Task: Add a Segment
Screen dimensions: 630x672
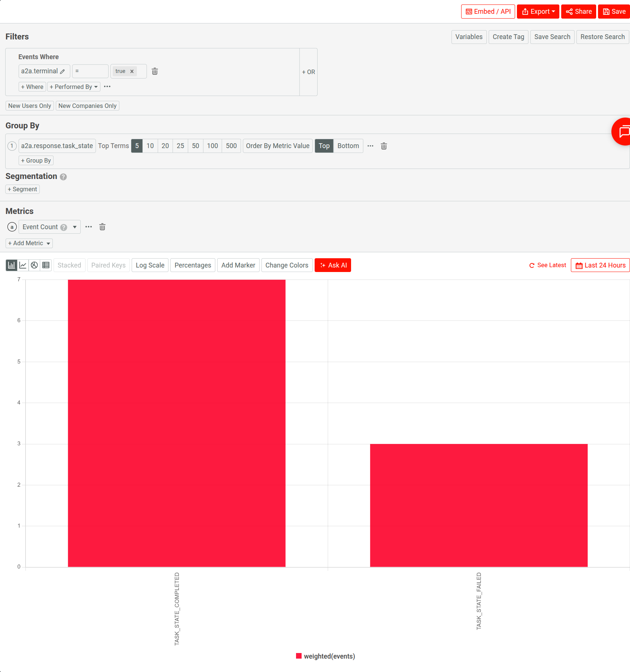Action: pyautogui.click(x=22, y=189)
